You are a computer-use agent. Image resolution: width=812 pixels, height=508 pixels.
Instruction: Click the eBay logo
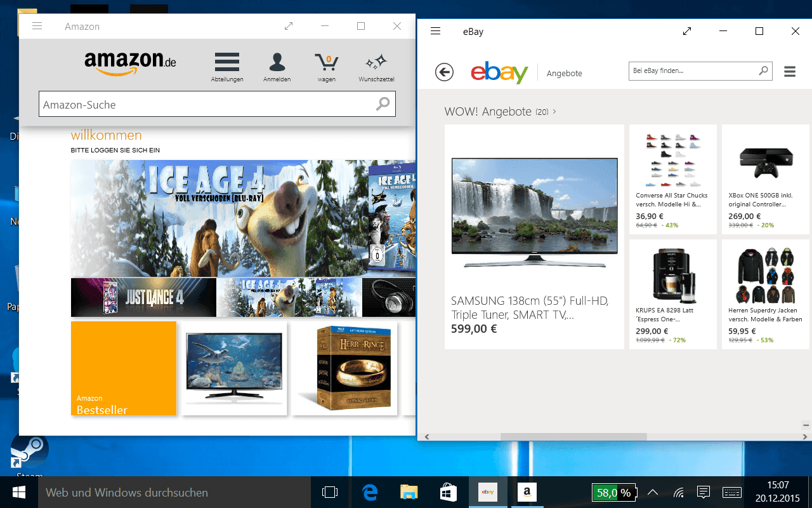(x=499, y=72)
